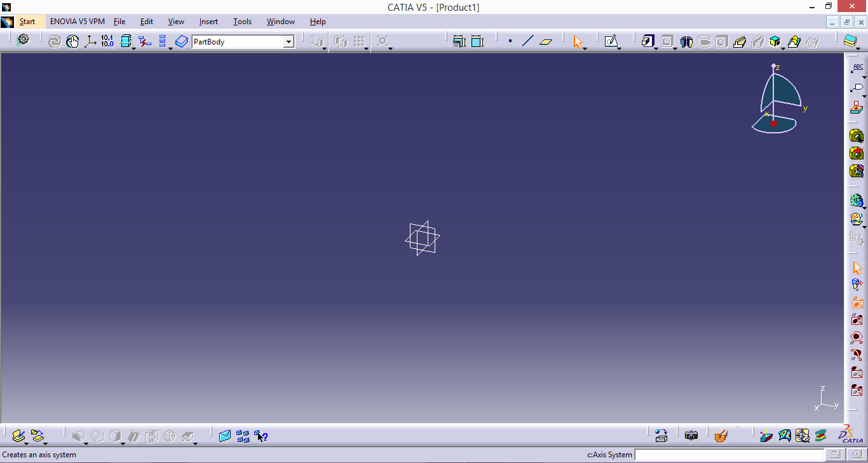Select the Multi-sections Solid icon
The image size is (868, 463).
tap(794, 42)
